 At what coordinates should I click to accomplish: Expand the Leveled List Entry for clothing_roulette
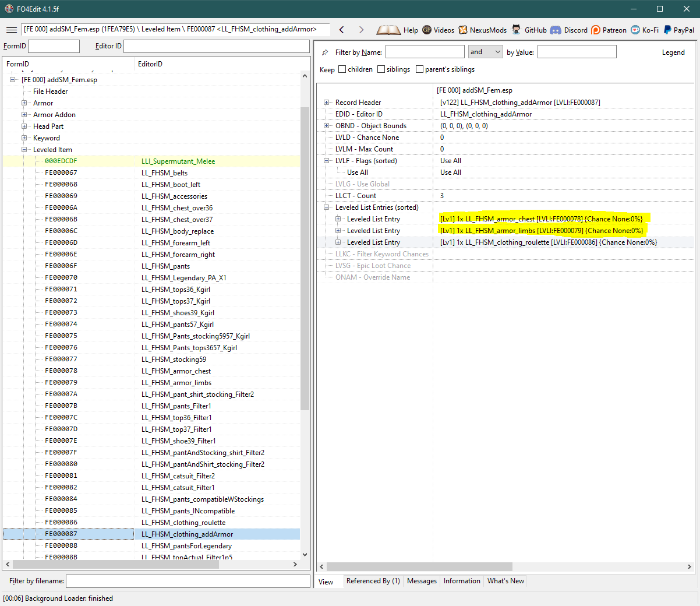pos(338,242)
